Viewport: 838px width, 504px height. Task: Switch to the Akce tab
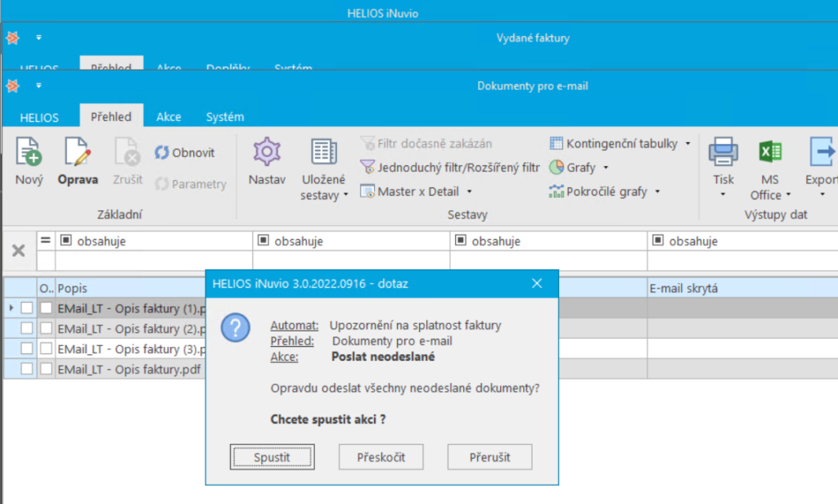(x=169, y=116)
